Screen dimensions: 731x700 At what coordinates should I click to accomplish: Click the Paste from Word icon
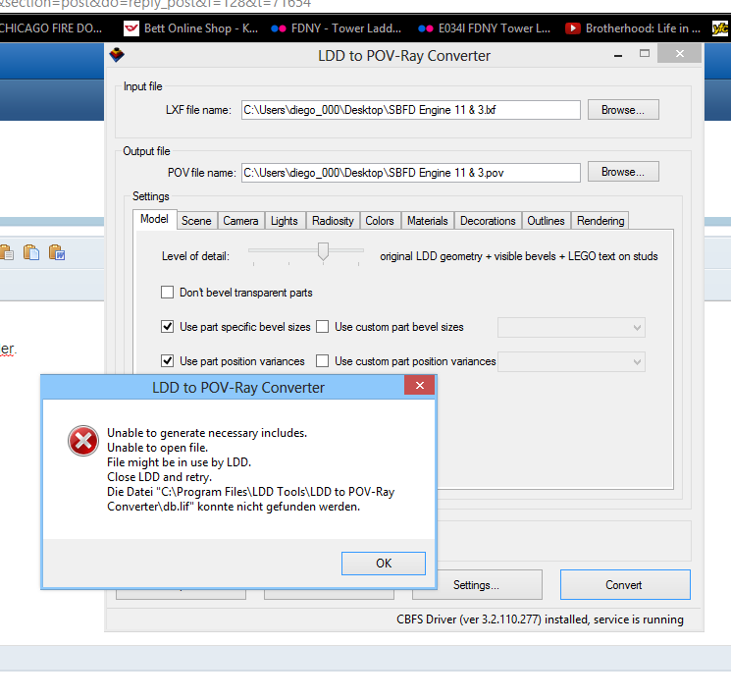click(x=56, y=252)
